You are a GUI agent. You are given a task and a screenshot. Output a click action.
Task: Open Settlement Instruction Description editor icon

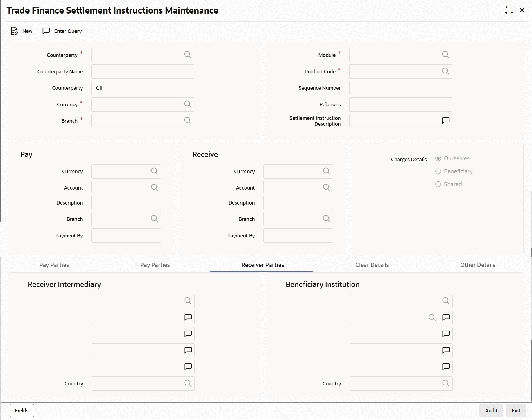click(x=445, y=121)
